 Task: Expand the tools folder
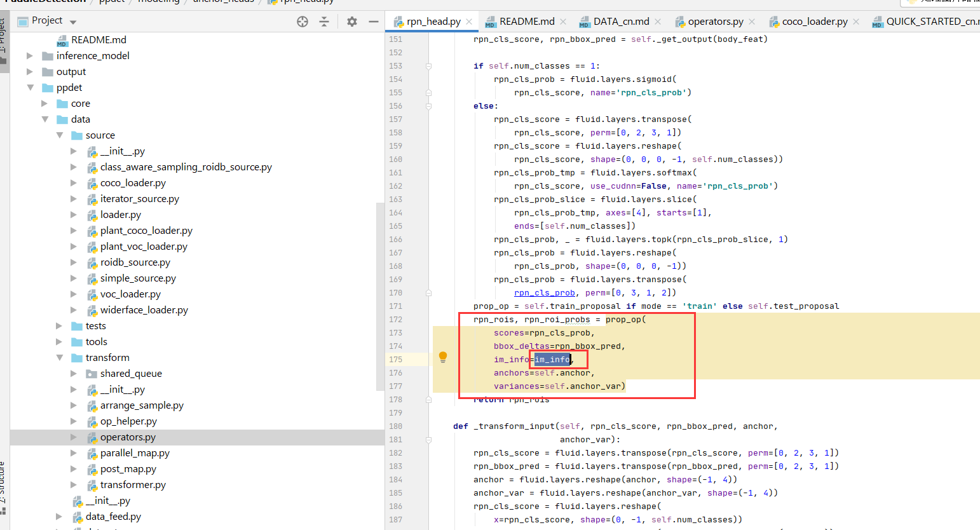point(59,342)
